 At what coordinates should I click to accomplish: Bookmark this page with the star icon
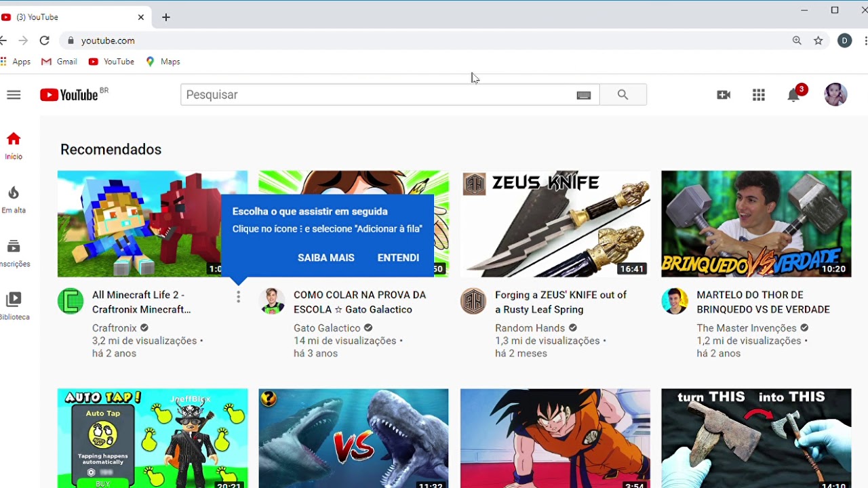(818, 41)
